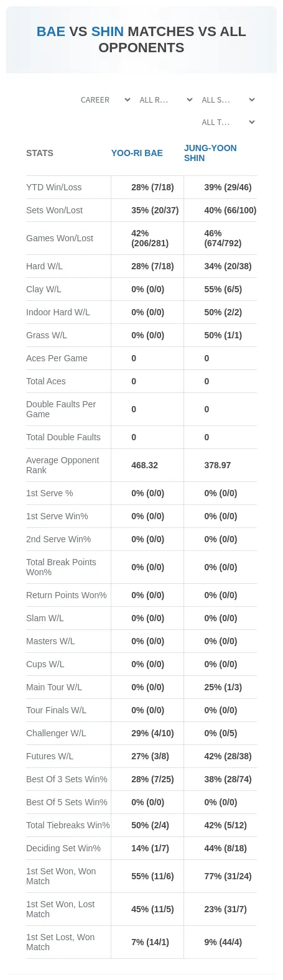Select the Total Tiebreaks Win% row label
The height and width of the screenshot is (980, 283).
point(68,825)
